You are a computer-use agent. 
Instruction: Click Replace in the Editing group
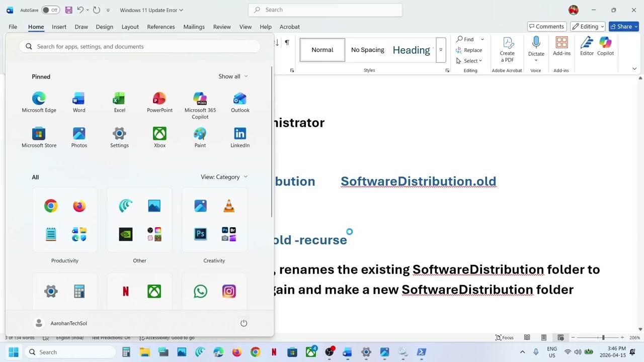point(469,50)
